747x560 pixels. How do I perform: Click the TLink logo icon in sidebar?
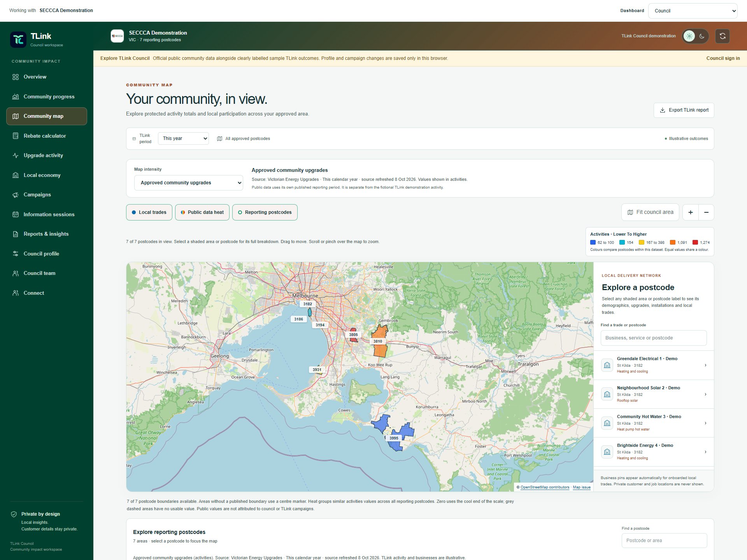coord(18,40)
